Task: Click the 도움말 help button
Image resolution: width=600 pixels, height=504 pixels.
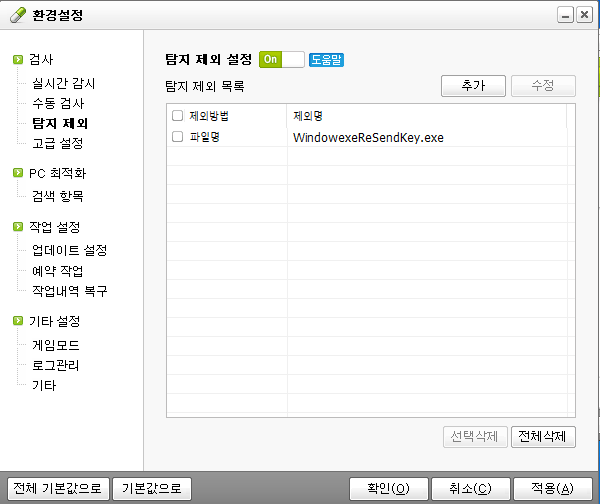Action: coord(326,60)
